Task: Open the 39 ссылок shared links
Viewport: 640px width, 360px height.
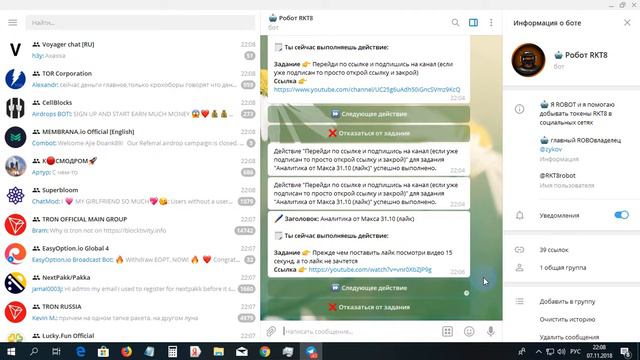Action: click(553, 250)
